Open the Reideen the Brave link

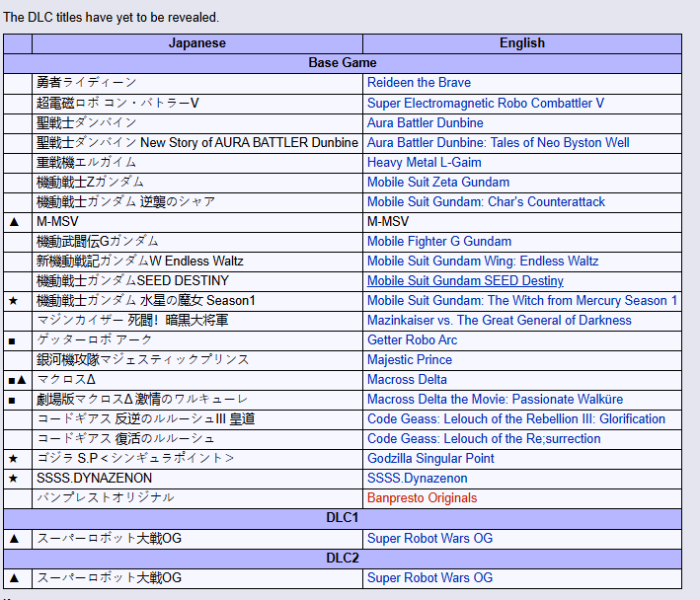[x=419, y=83]
